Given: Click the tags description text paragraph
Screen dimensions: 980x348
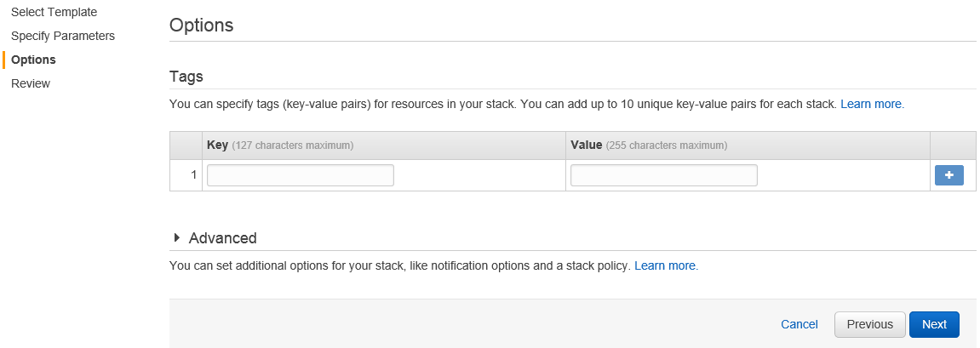Looking at the screenshot, I should coord(503,105).
